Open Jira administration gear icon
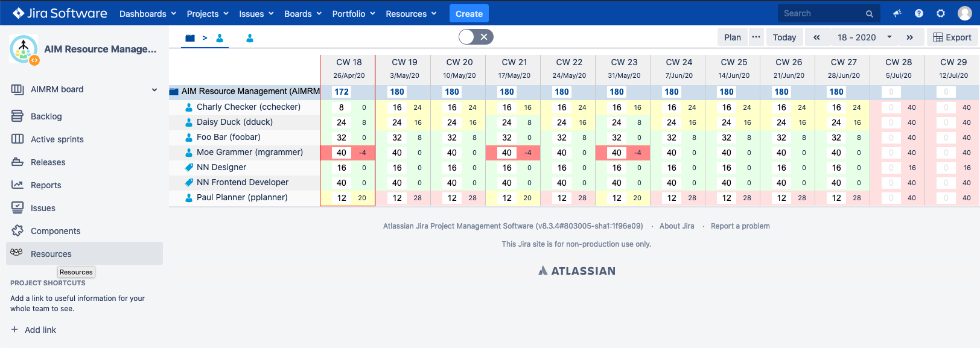Screen dimensions: 980x348 [941, 13]
